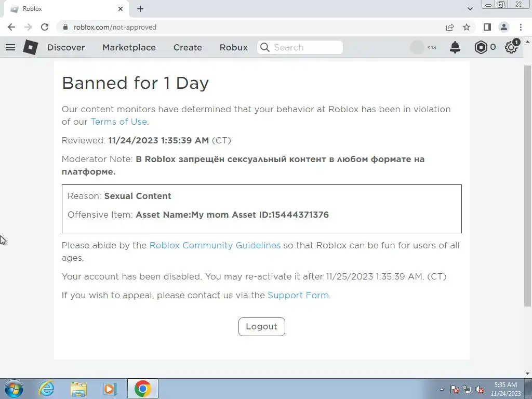This screenshot has height=399, width=532.
Task: Open the Robux balance icon
Action: click(x=481, y=47)
